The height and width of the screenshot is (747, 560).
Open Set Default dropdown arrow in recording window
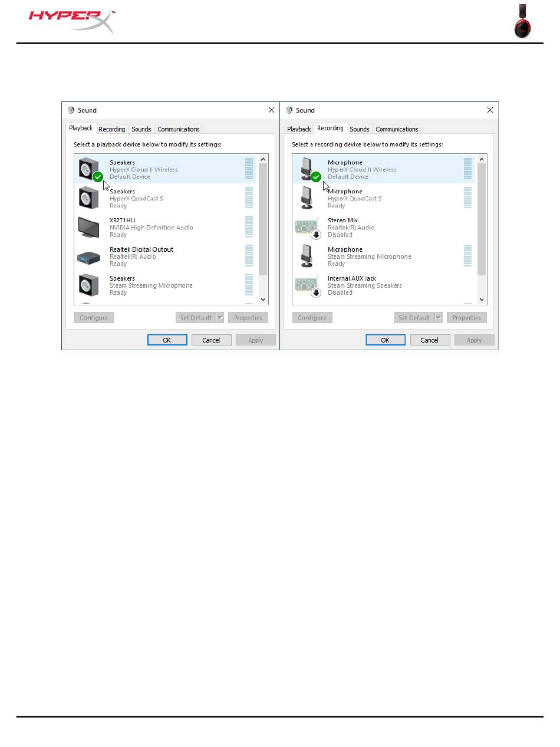coord(438,318)
